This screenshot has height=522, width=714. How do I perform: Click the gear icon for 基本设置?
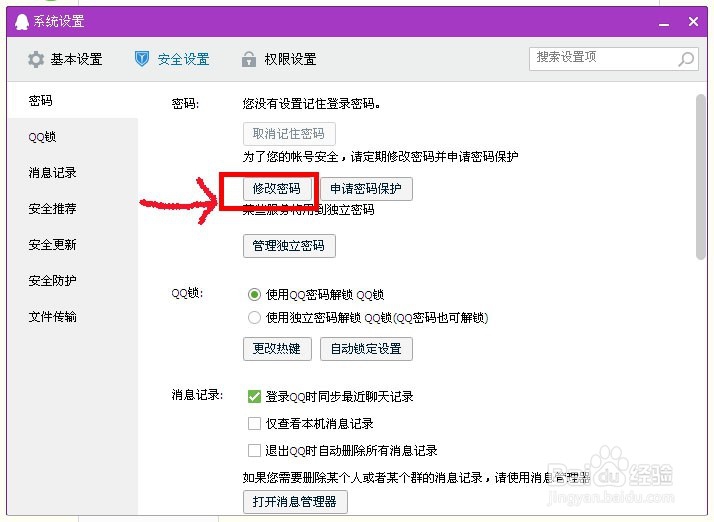(x=36, y=60)
